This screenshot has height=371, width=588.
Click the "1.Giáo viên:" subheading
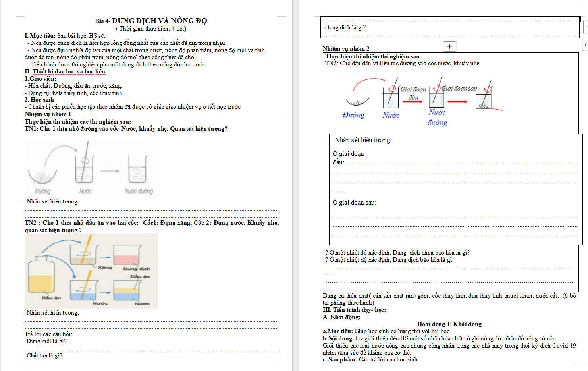(40, 79)
